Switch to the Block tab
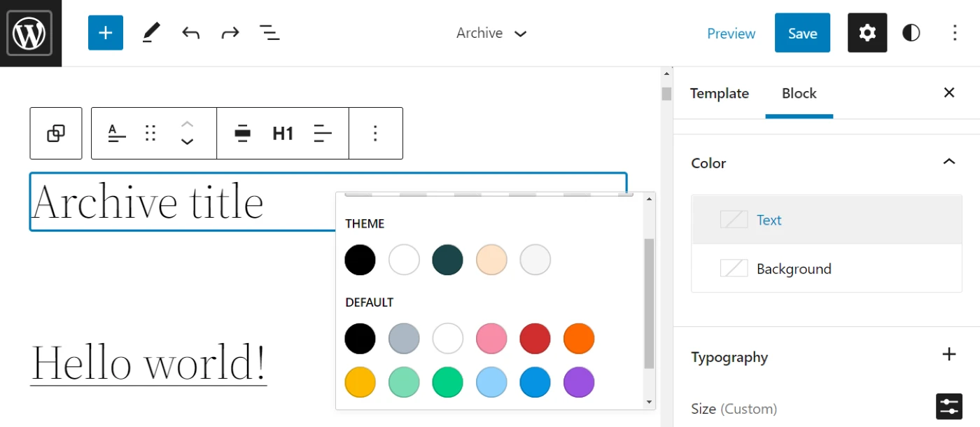The width and height of the screenshot is (980, 427). click(x=799, y=93)
